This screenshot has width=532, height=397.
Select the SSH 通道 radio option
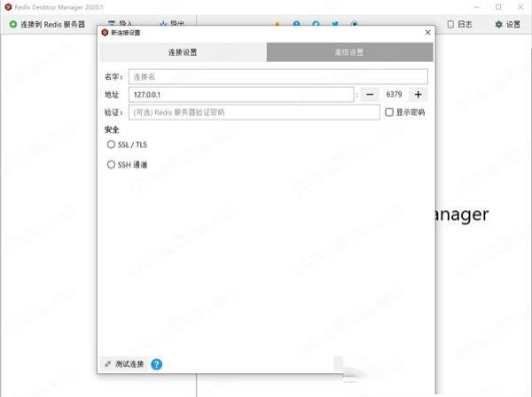point(111,165)
